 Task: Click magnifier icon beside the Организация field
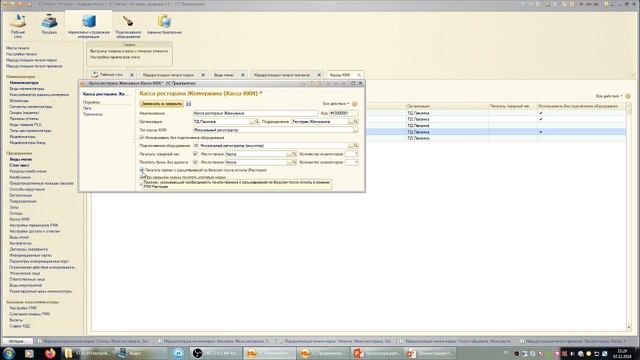pos(257,122)
